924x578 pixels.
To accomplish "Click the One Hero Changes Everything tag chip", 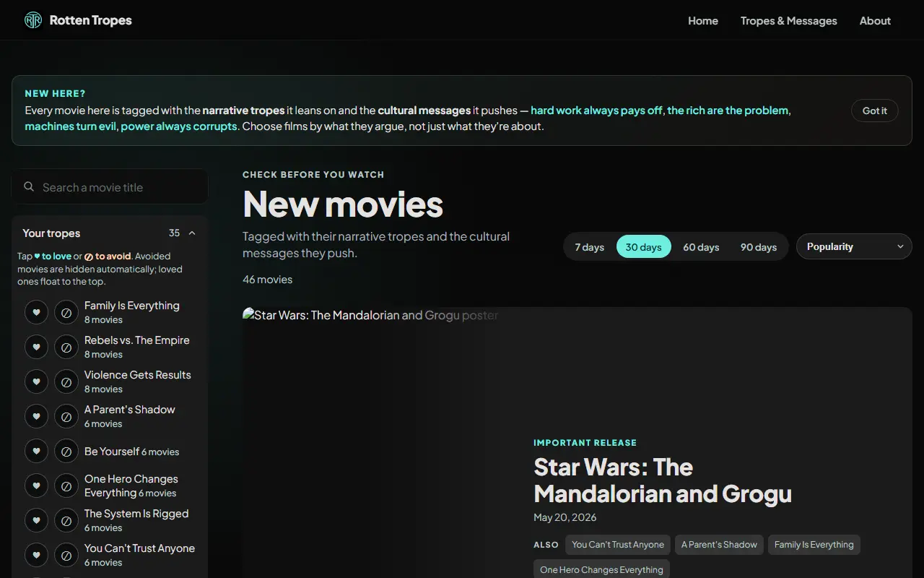I will 601,569.
